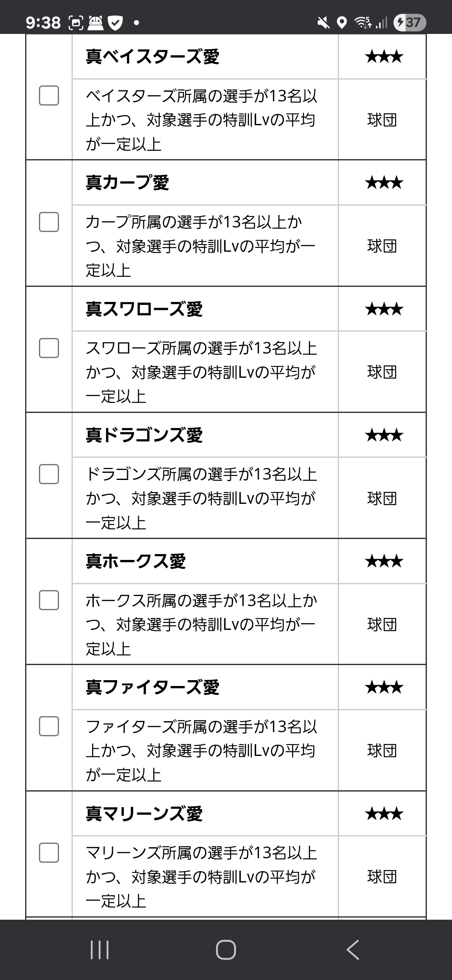The image size is (452, 980).
Task: Tap the 真ドラゴンズ愛 title text
Action: click(x=144, y=435)
